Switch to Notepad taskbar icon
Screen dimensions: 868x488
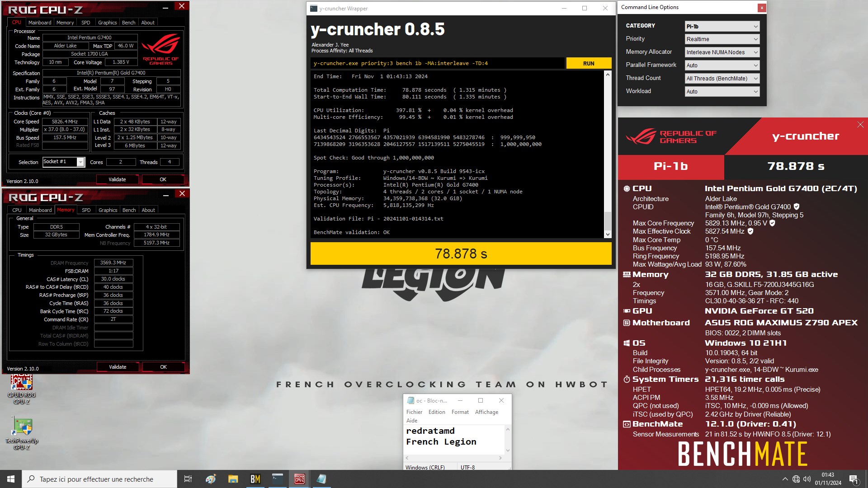(321, 479)
